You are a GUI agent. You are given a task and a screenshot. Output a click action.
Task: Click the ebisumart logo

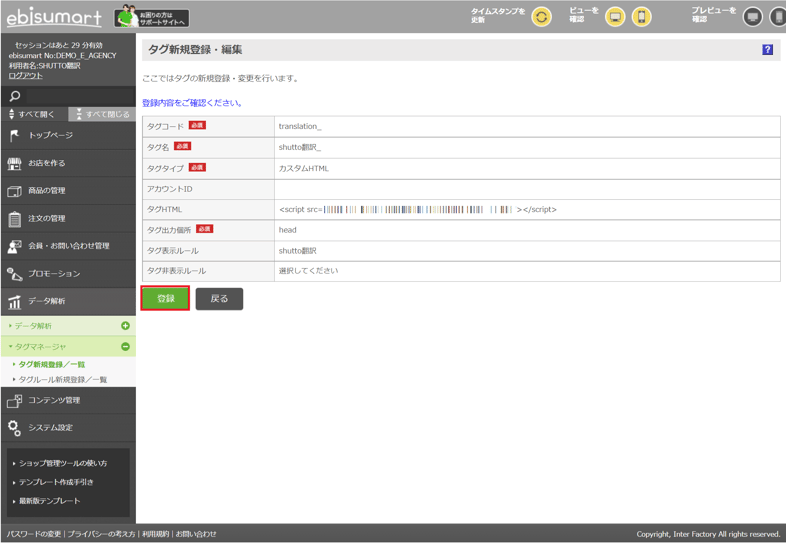54,18
